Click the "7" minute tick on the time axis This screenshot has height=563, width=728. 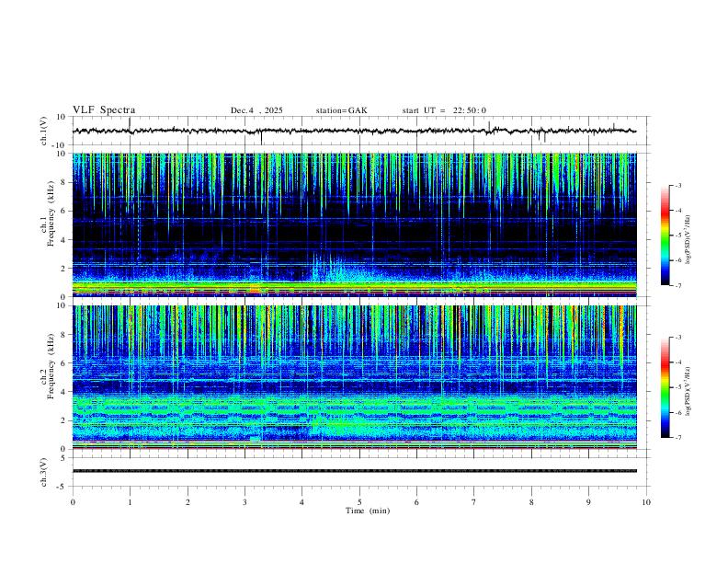pyautogui.click(x=474, y=502)
